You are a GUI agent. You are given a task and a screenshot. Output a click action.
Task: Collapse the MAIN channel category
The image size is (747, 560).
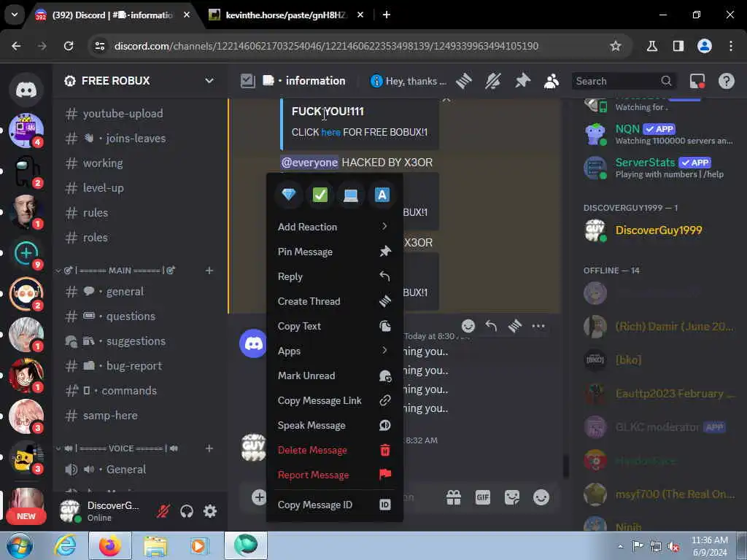116,271
